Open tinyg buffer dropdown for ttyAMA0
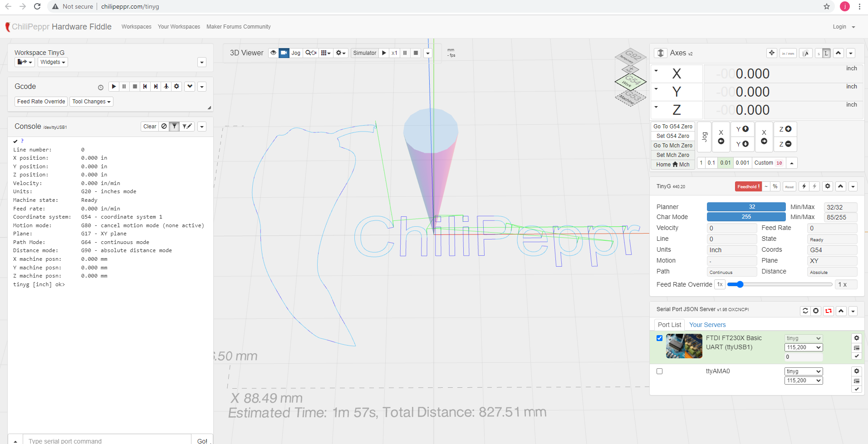This screenshot has width=868, height=444. point(804,371)
